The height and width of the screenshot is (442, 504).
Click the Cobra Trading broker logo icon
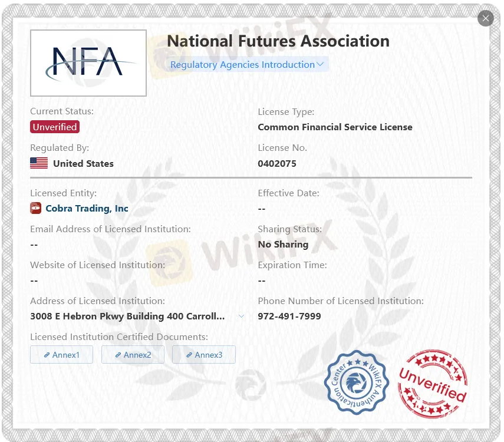(x=36, y=208)
